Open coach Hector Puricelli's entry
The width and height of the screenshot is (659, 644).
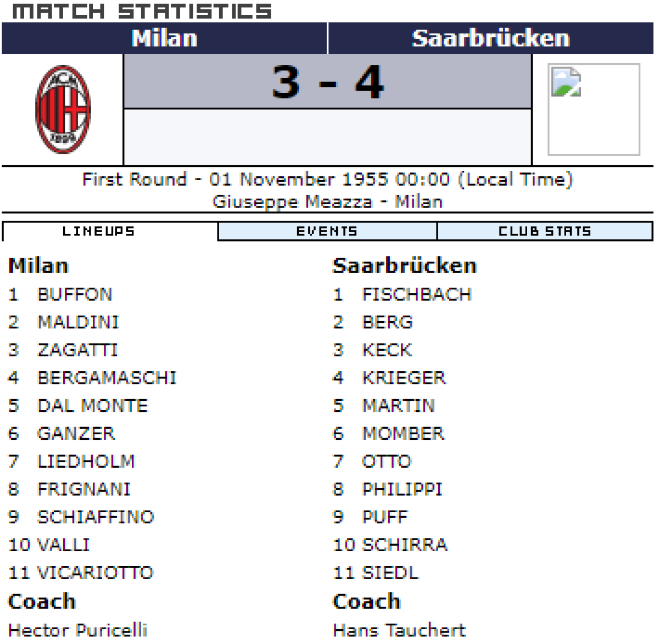click(x=78, y=630)
